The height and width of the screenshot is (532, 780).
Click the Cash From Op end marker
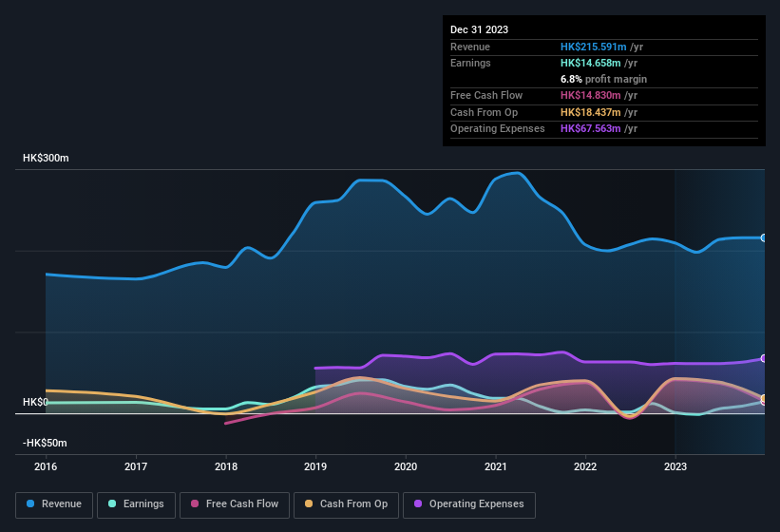pos(764,399)
